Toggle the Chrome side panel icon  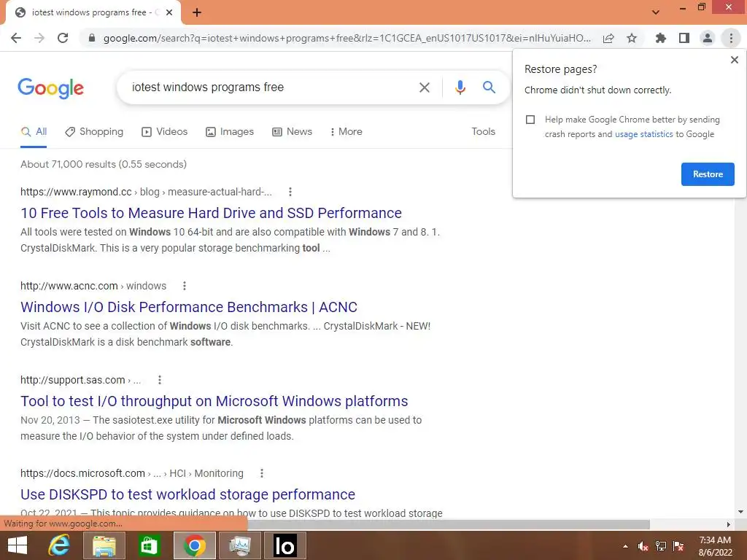click(684, 38)
